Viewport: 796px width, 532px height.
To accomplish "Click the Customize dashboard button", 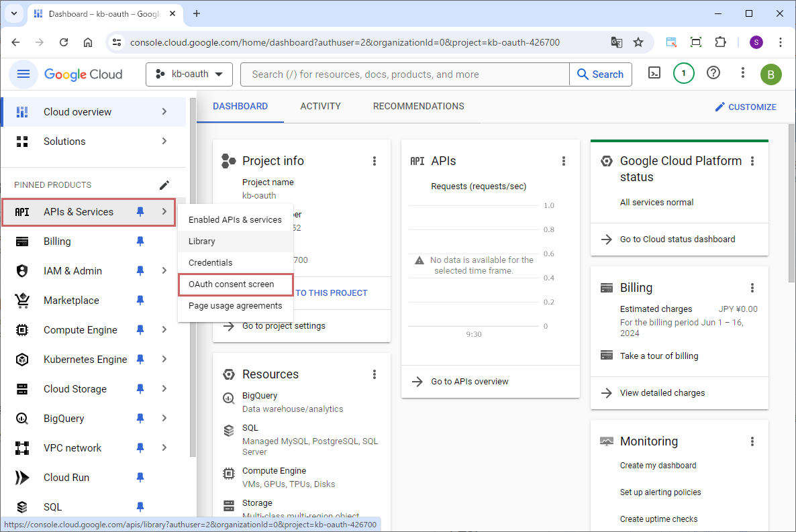I will 745,107.
